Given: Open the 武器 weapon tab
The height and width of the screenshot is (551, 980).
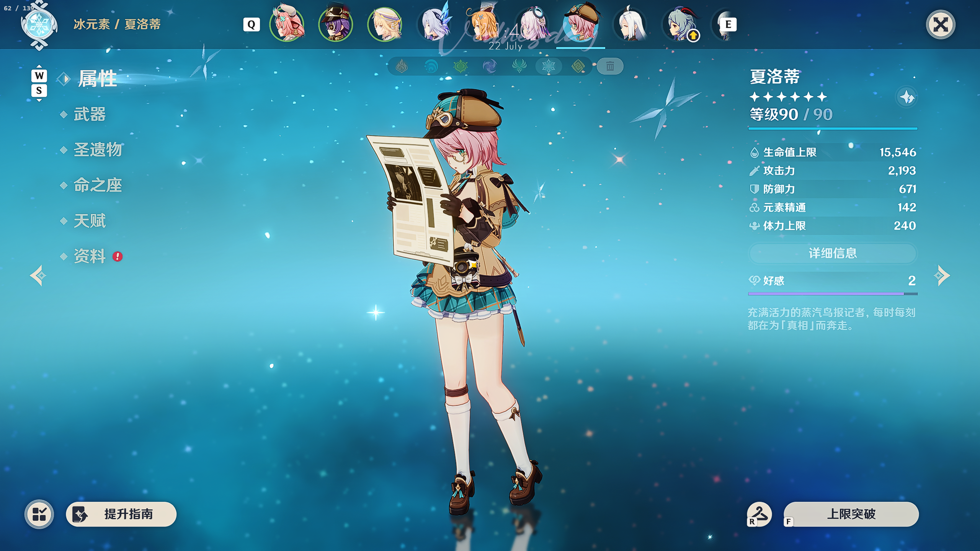Looking at the screenshot, I should pos(89,114).
